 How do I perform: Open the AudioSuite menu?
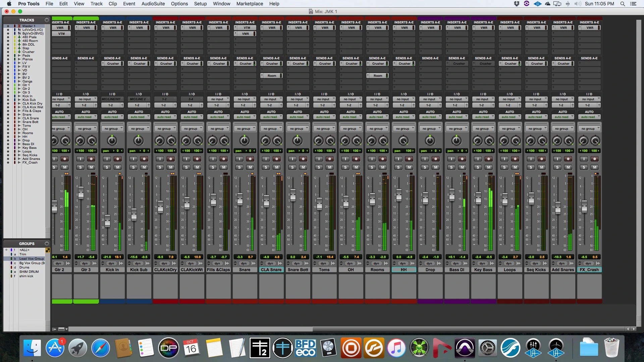click(x=153, y=4)
